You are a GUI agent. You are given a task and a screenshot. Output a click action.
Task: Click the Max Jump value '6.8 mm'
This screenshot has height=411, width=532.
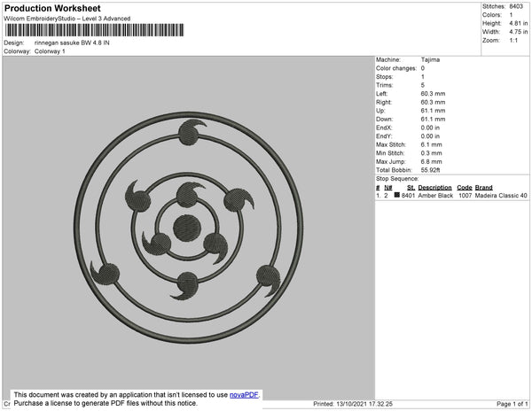tap(431, 161)
